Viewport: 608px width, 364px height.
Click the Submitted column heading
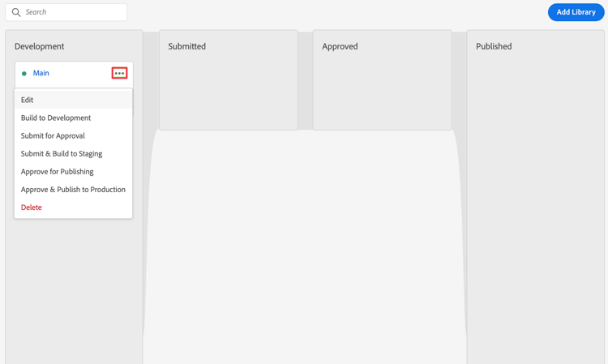(187, 46)
